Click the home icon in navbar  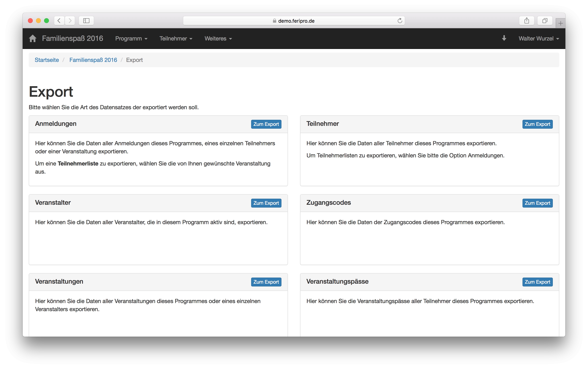pyautogui.click(x=32, y=39)
